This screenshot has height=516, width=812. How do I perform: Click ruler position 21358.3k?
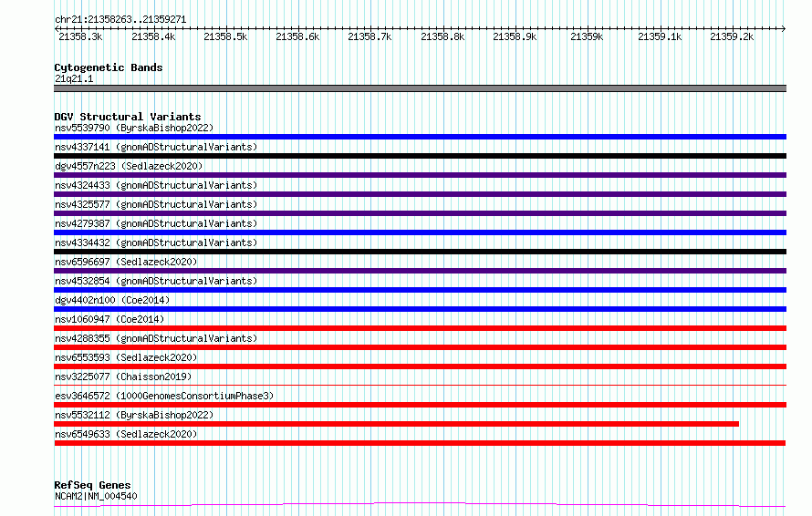[81, 36]
